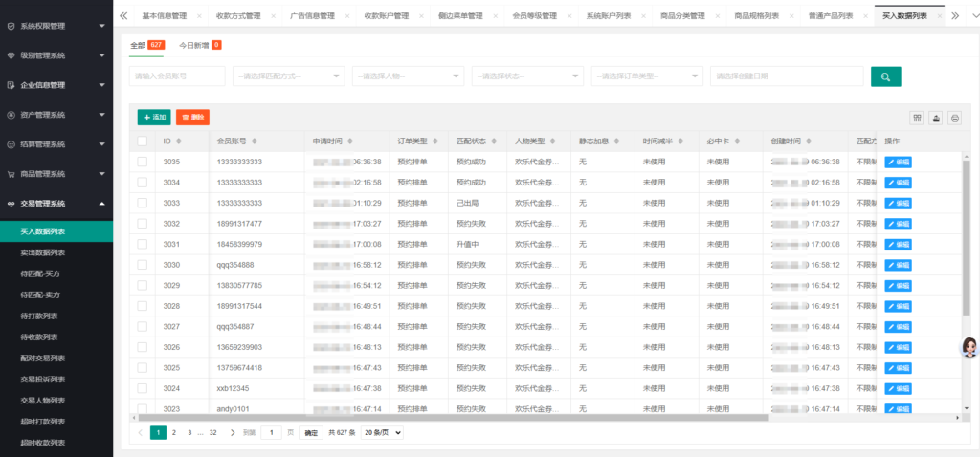Check the box for row 3024
The height and width of the screenshot is (457, 980).
point(143,388)
